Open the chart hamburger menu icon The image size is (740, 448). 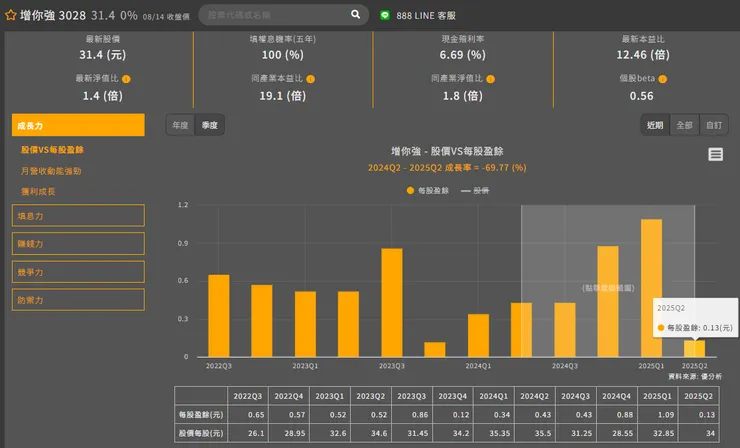coord(715,154)
